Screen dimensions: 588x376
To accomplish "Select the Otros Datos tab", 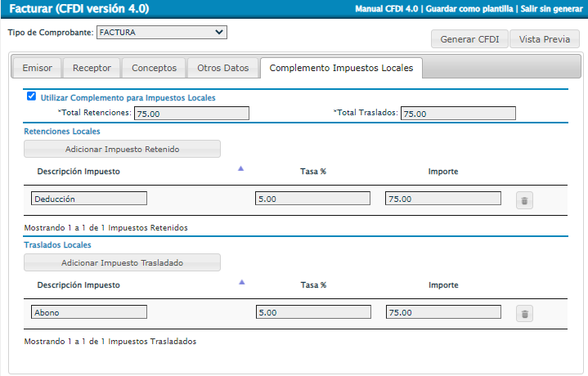I will tap(222, 68).
